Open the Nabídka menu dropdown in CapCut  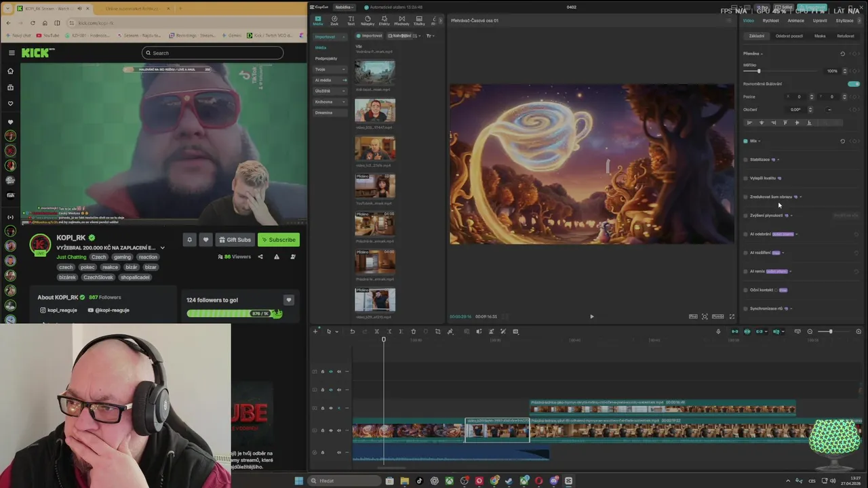pos(345,7)
